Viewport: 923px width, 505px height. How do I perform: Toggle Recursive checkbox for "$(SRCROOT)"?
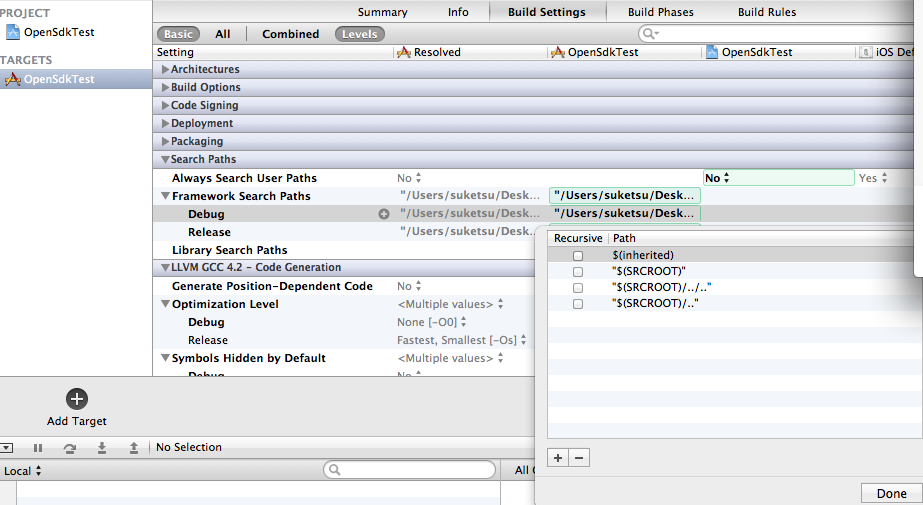pyautogui.click(x=578, y=272)
